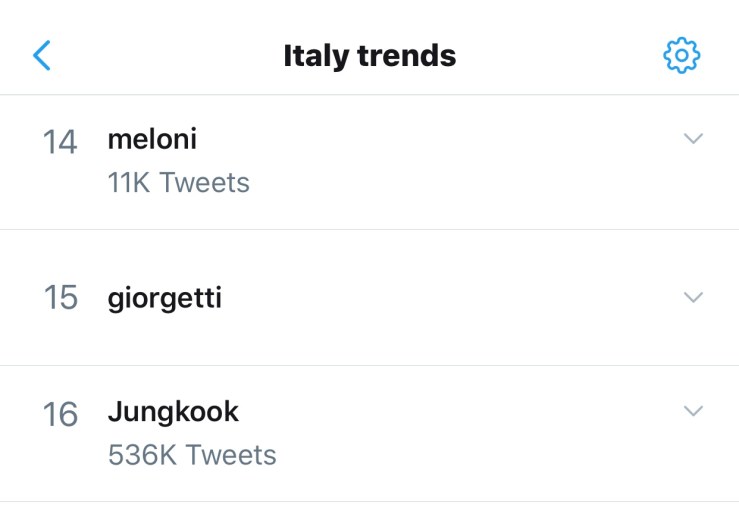
Task: Show more options for Jungkook trend
Action: point(693,411)
